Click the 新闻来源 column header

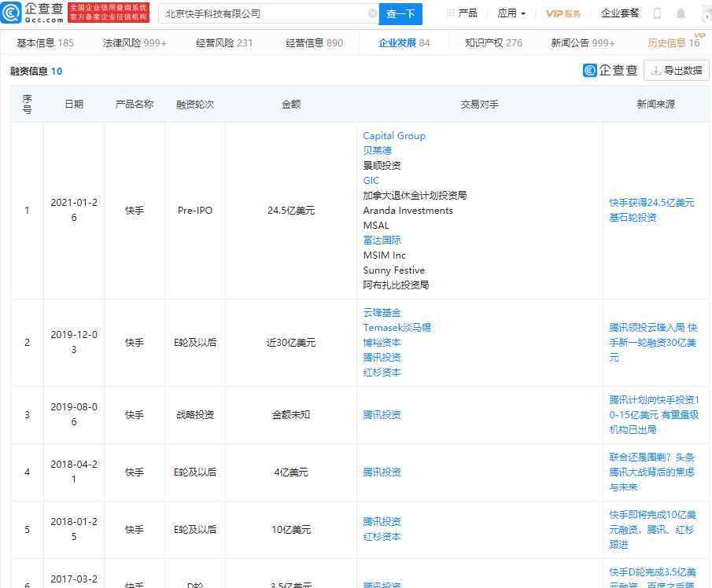coord(655,105)
